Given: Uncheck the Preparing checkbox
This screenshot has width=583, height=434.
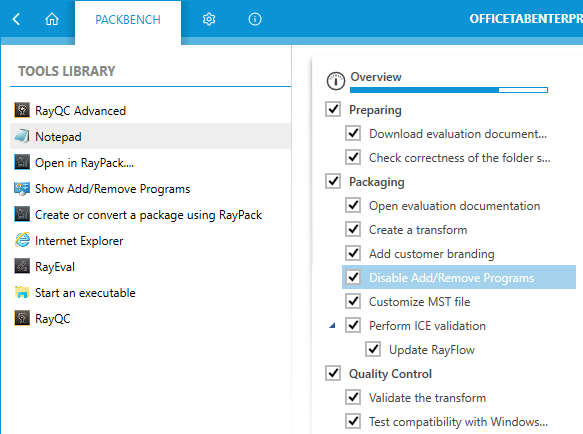Looking at the screenshot, I should coord(333,109).
